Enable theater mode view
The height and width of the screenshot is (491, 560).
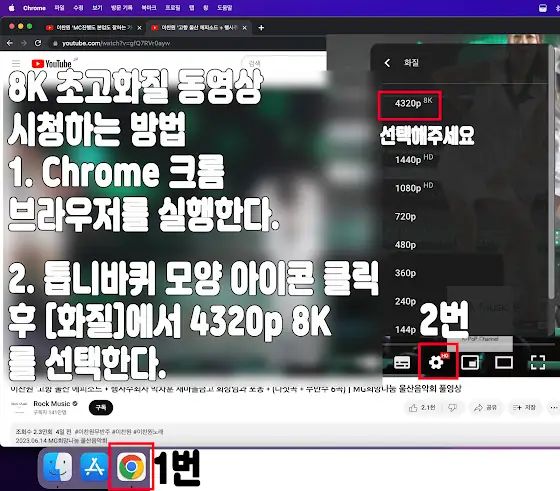[x=504, y=362]
